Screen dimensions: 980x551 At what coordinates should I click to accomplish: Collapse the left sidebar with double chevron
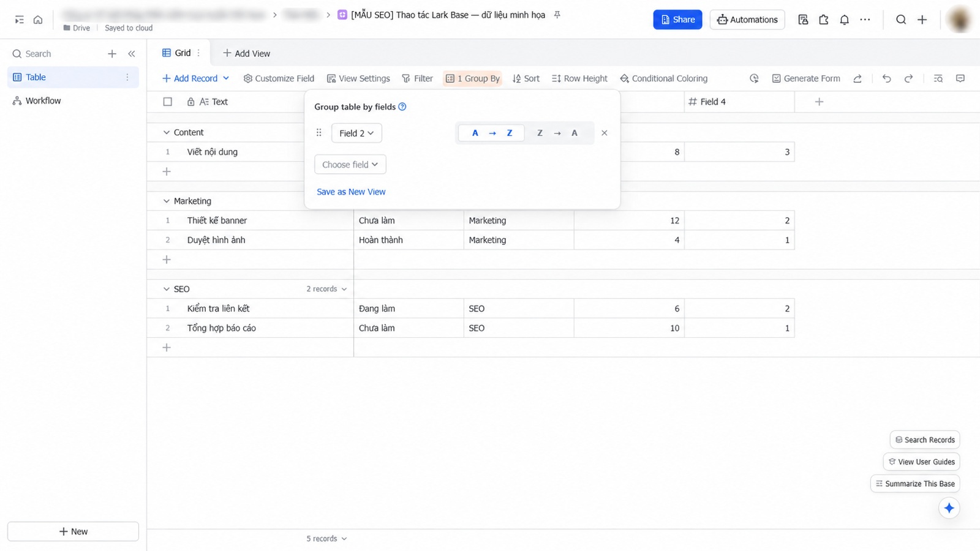131,54
